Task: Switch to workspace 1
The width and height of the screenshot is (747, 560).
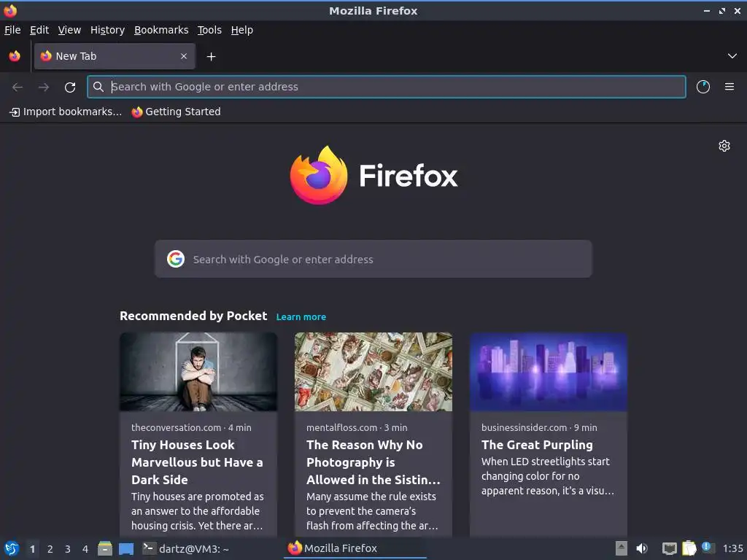Action: tap(32, 549)
